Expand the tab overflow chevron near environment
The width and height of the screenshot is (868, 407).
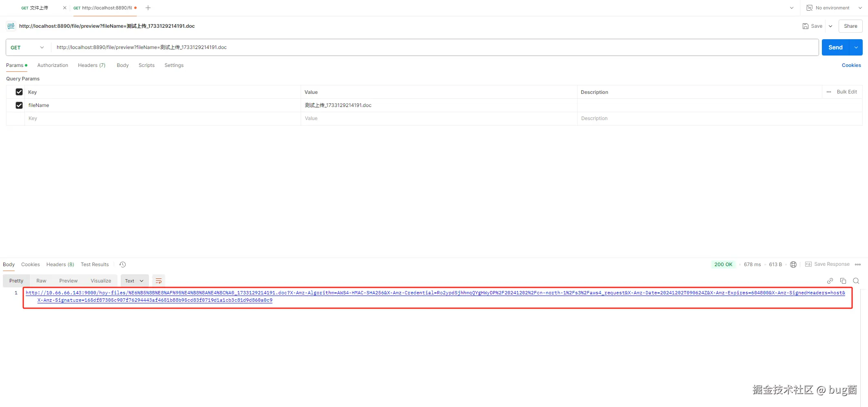[x=792, y=8]
